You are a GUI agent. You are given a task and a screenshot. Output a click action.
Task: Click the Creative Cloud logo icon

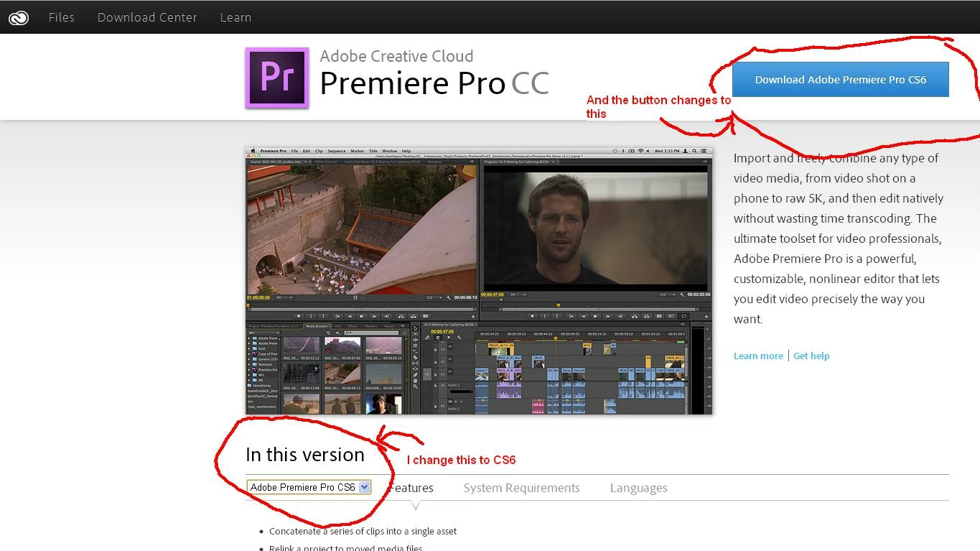tap(18, 18)
